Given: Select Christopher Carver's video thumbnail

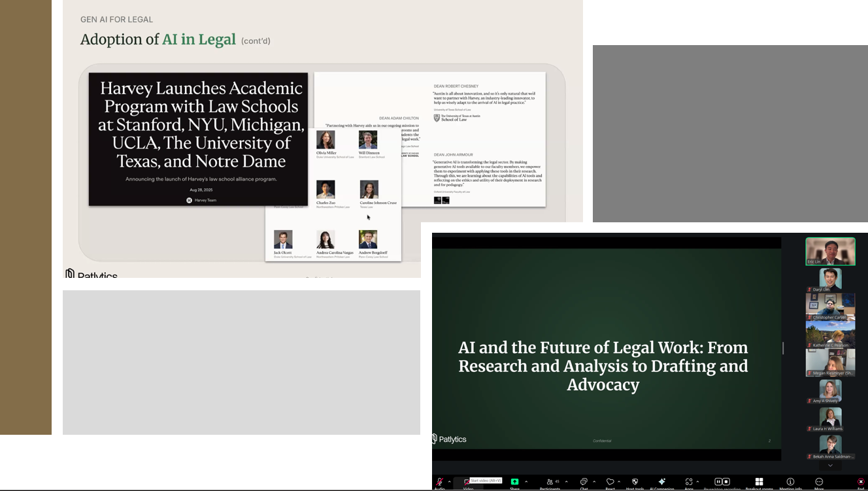Looking at the screenshot, I should pos(830,307).
